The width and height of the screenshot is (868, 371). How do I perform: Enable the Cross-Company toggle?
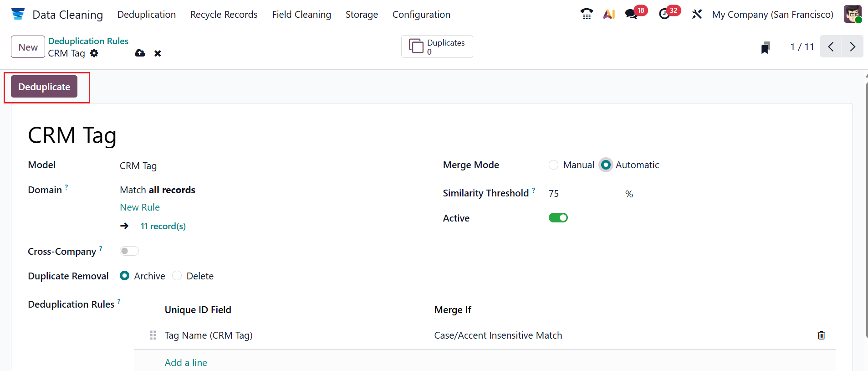pyautogui.click(x=129, y=251)
